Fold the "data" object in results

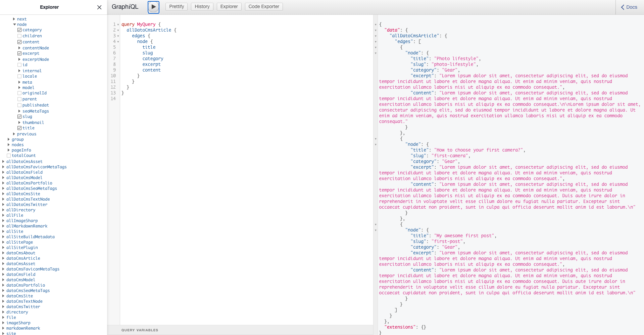pos(376,30)
